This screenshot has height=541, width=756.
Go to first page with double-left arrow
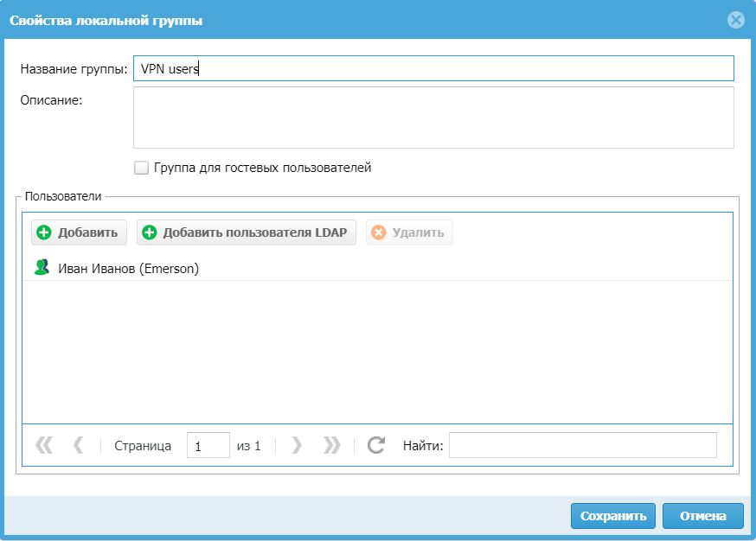tap(44, 445)
